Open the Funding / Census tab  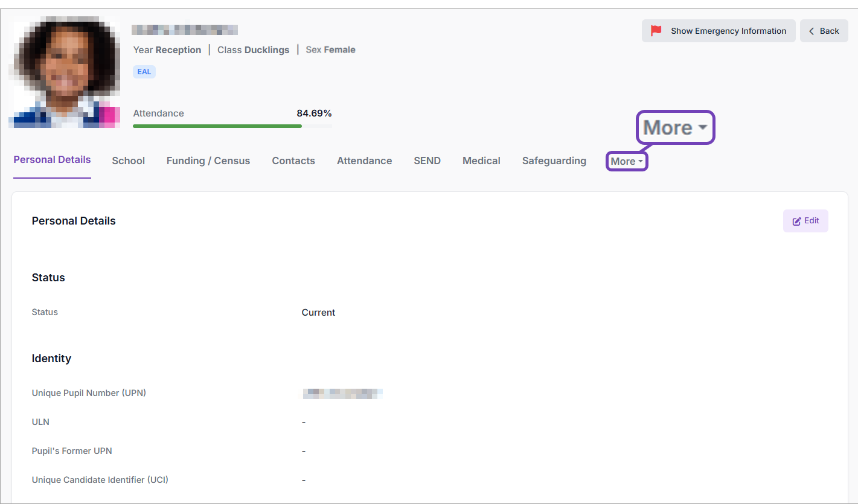tap(208, 161)
